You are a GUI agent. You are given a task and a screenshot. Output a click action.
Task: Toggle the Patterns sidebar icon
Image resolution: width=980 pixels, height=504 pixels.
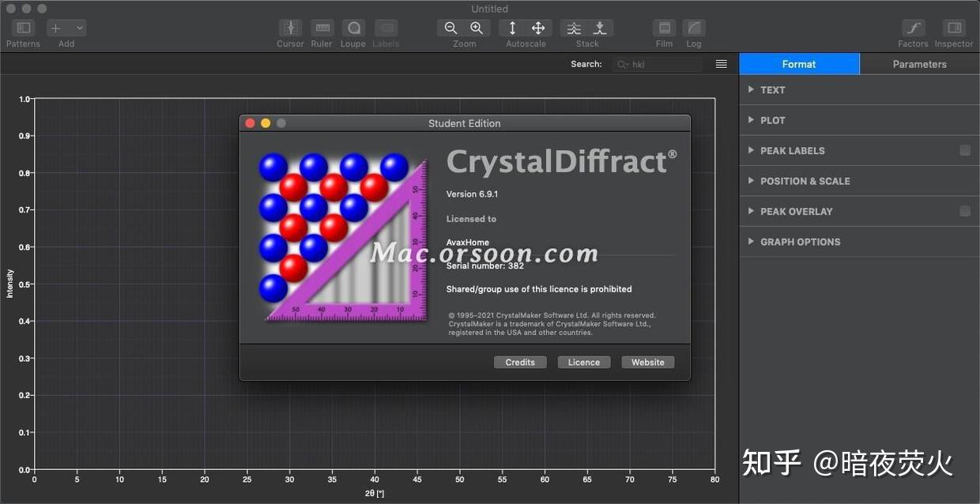pos(23,28)
